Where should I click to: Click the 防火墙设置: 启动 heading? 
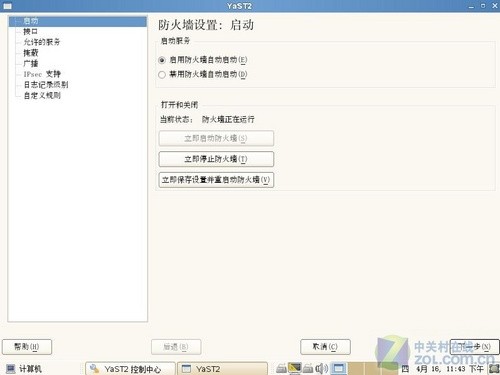coord(206,25)
